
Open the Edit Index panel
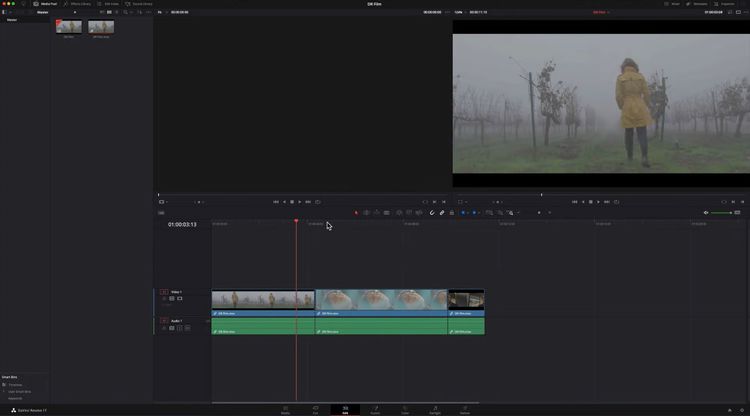(x=108, y=4)
